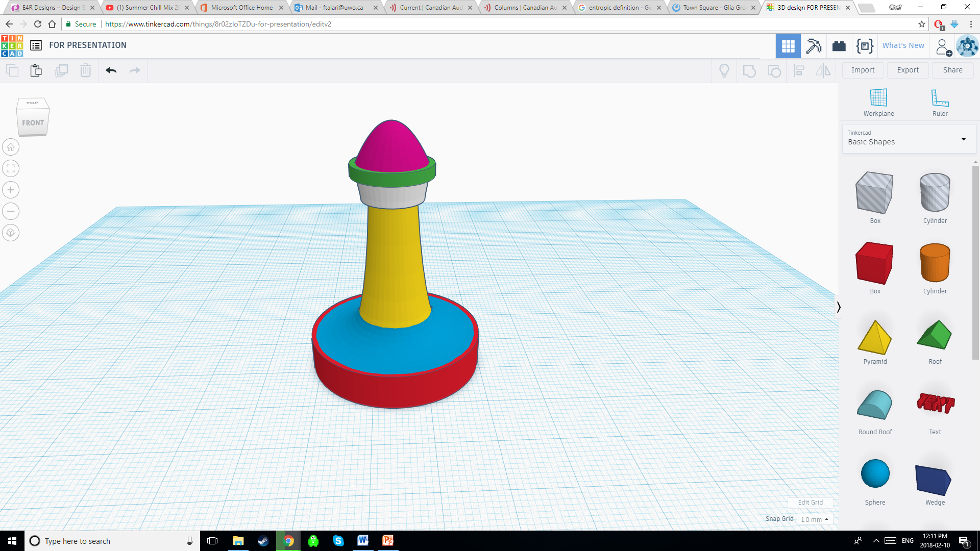The width and height of the screenshot is (980, 551).
Task: Click the Delete trash icon
Action: tap(86, 70)
